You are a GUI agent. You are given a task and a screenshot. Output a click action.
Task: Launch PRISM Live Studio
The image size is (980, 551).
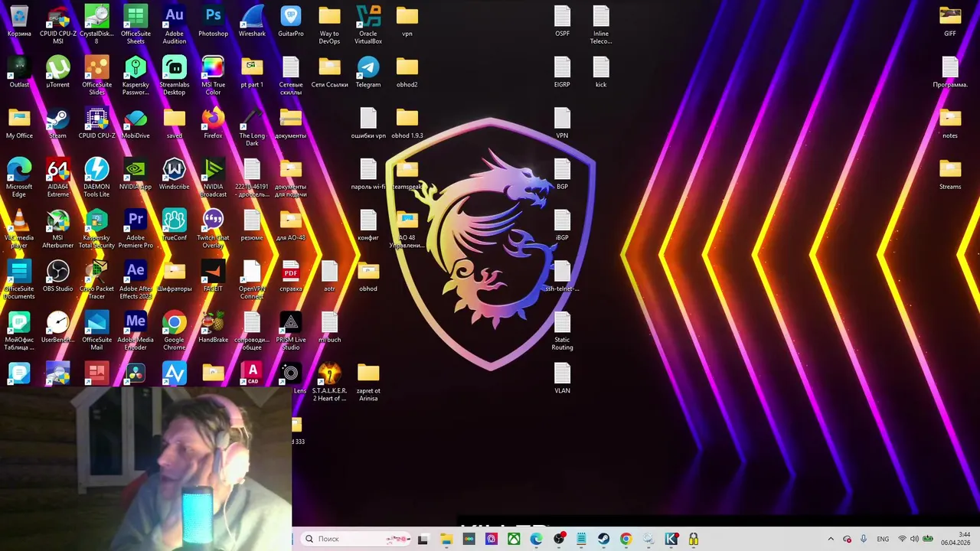tap(291, 331)
